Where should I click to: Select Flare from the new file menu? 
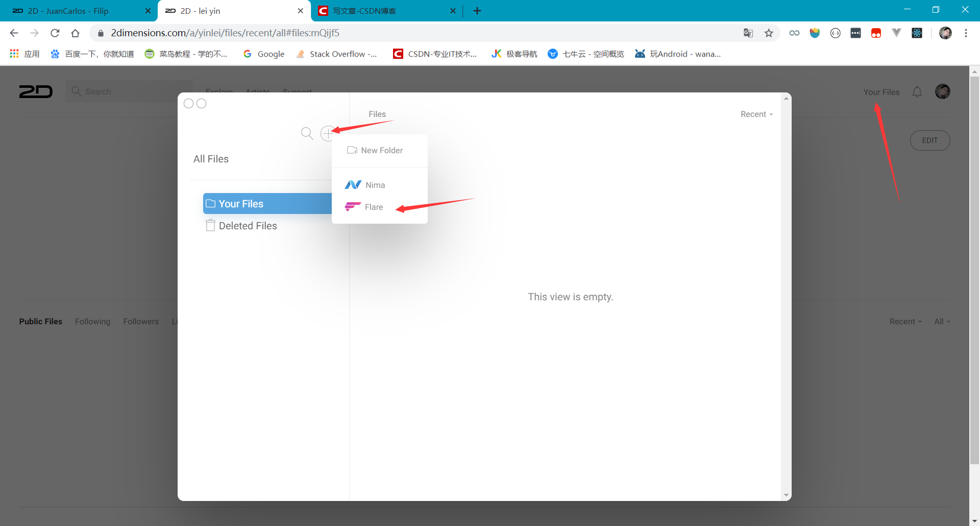373,207
